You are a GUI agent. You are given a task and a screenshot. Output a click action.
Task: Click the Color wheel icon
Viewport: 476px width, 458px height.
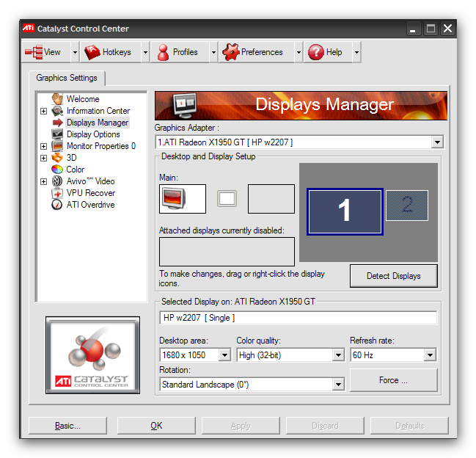tap(57, 170)
